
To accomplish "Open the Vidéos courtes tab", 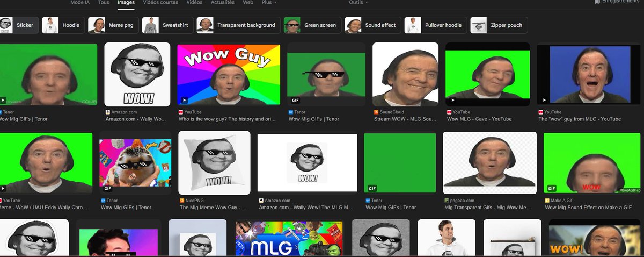I will tap(160, 2).
